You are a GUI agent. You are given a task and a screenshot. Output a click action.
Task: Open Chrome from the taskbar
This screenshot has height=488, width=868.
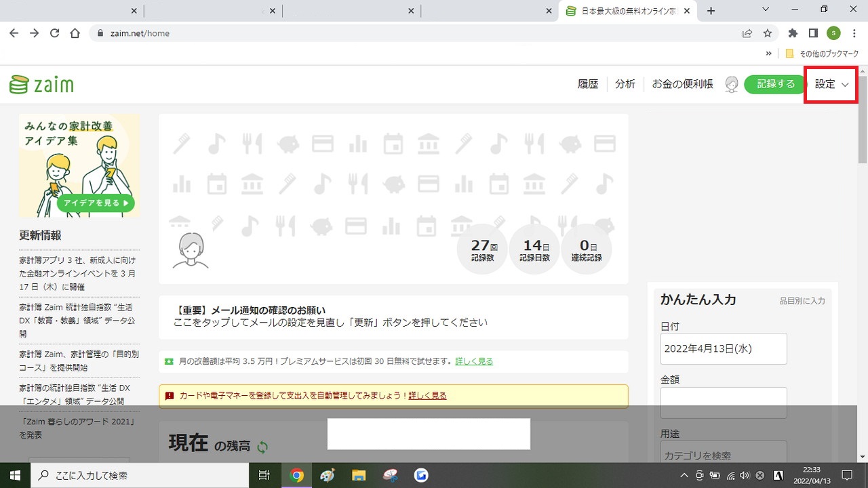(296, 475)
